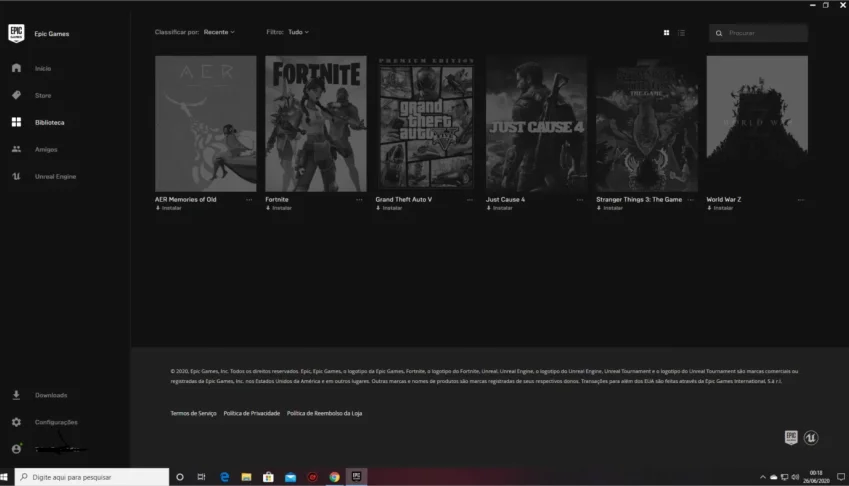The height and width of the screenshot is (486, 849).
Task: Click the footer Epic Games logo
Action: point(791,437)
